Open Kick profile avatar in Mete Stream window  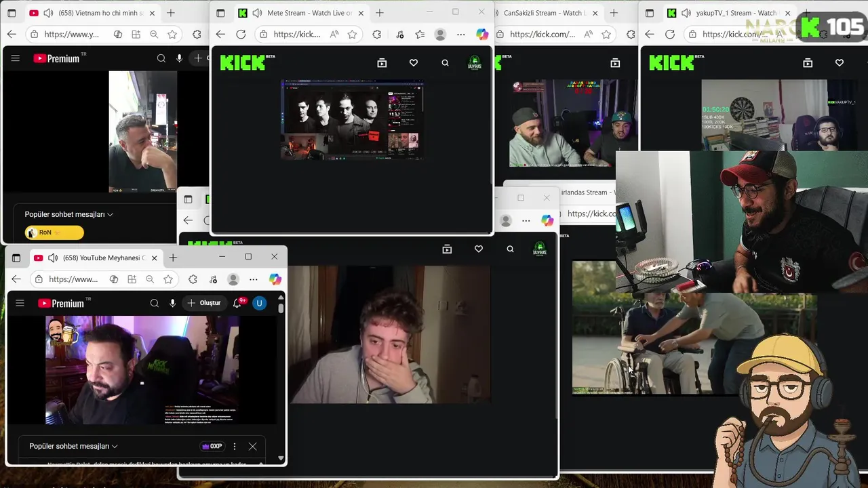tap(475, 62)
